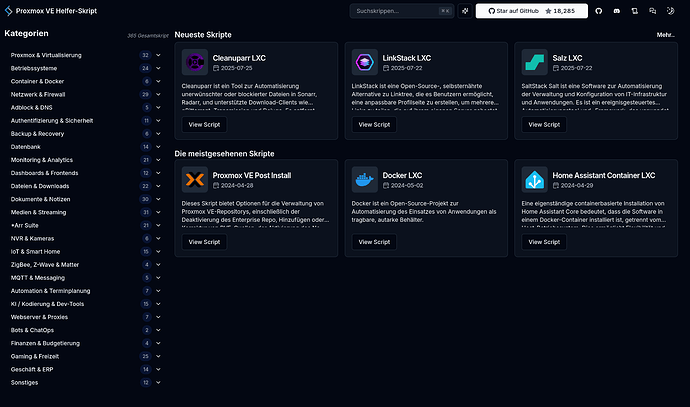Expand Netzwerk & Firewall chevron

click(158, 95)
